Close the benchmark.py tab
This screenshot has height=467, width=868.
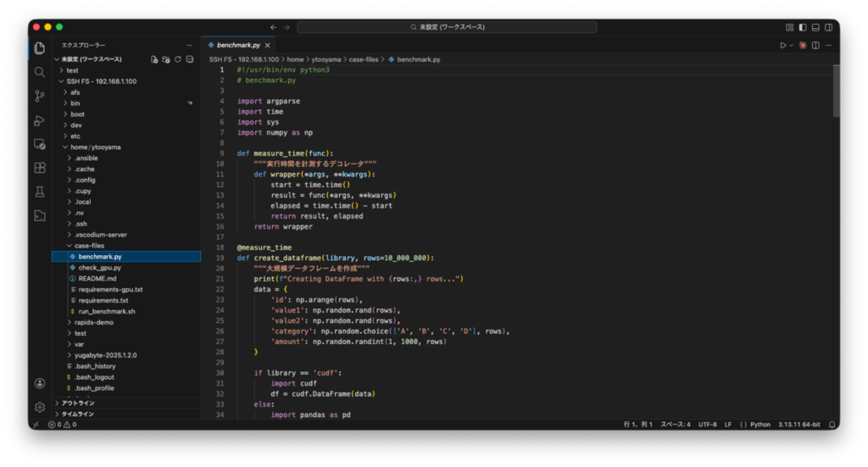coord(267,46)
